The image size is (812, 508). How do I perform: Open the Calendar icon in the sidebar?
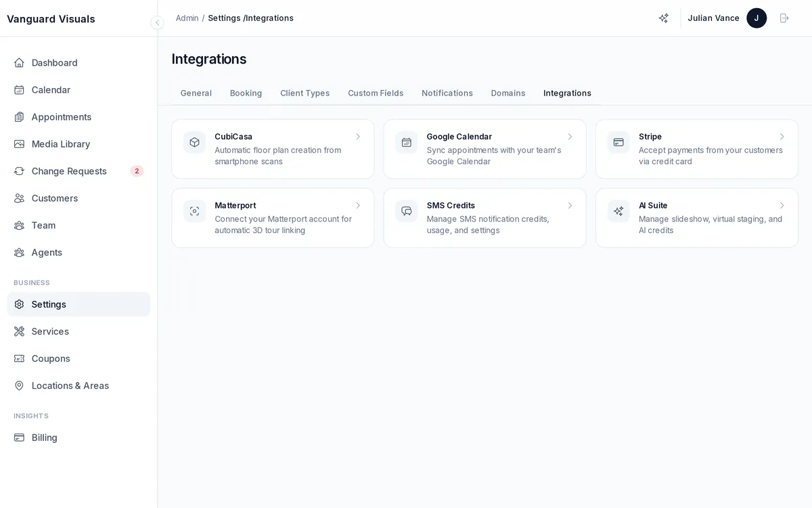pyautogui.click(x=19, y=89)
